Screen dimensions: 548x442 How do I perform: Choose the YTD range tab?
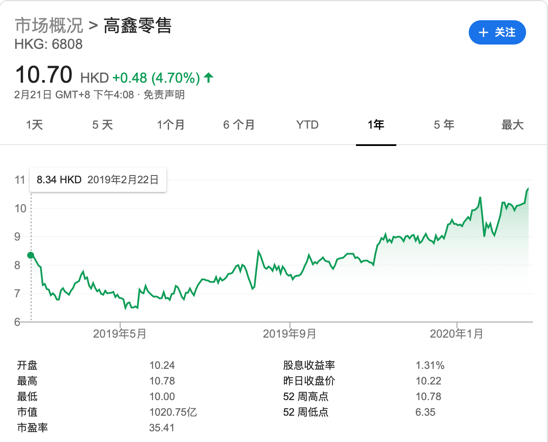tap(307, 125)
